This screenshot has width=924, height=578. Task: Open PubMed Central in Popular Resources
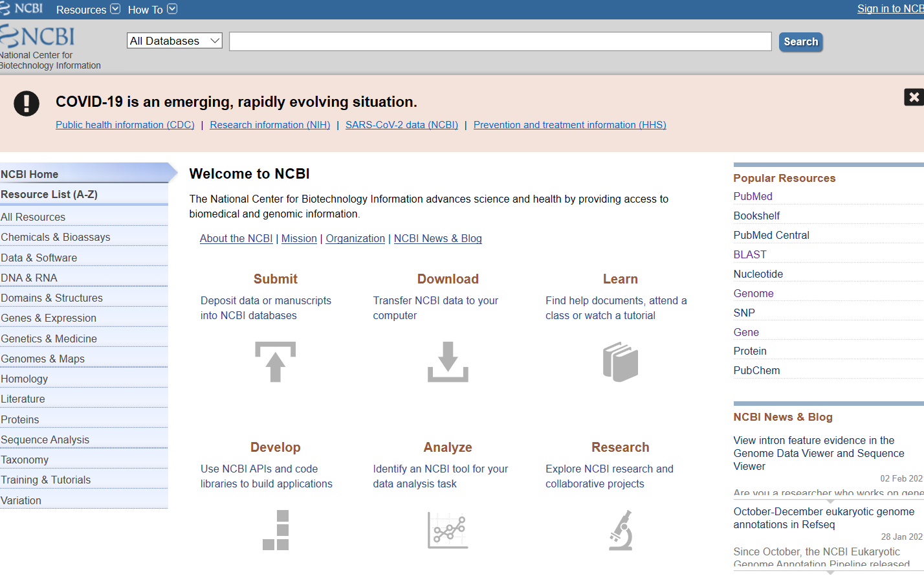point(771,235)
